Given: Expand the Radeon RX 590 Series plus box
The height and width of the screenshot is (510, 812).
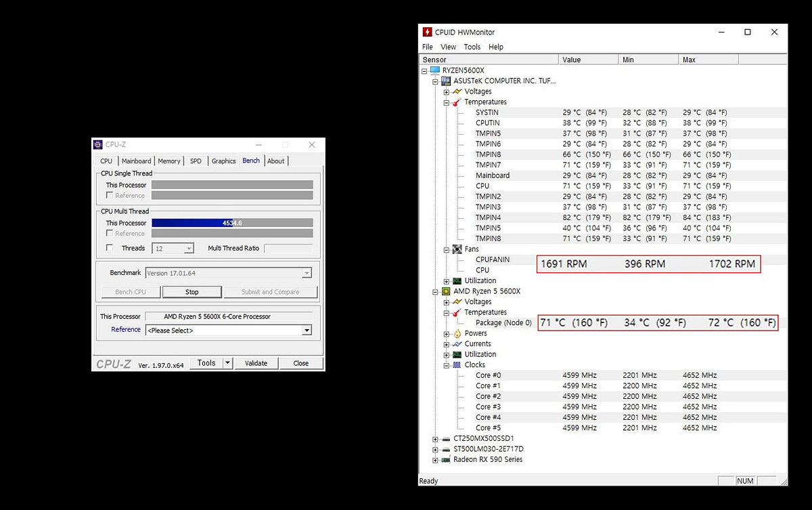Looking at the screenshot, I should click(x=435, y=460).
